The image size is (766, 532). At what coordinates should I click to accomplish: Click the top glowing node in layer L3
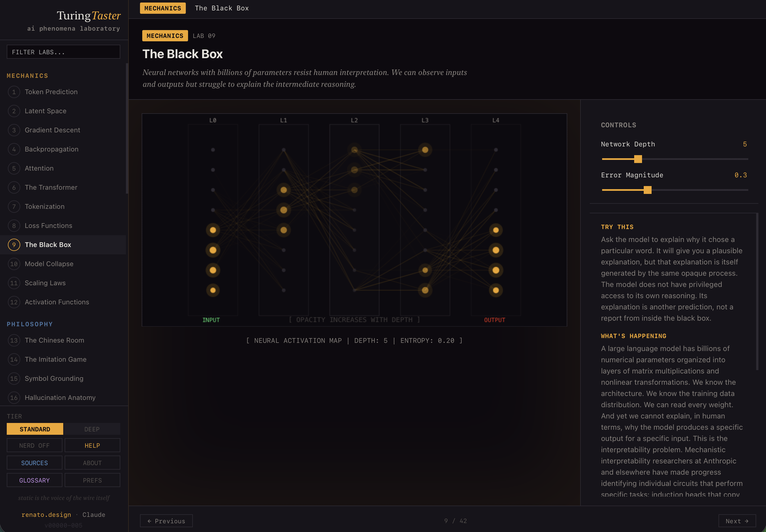tap(425, 150)
